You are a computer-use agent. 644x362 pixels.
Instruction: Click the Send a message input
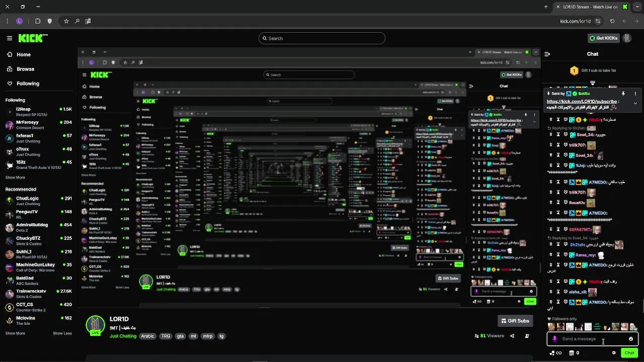[592, 339]
